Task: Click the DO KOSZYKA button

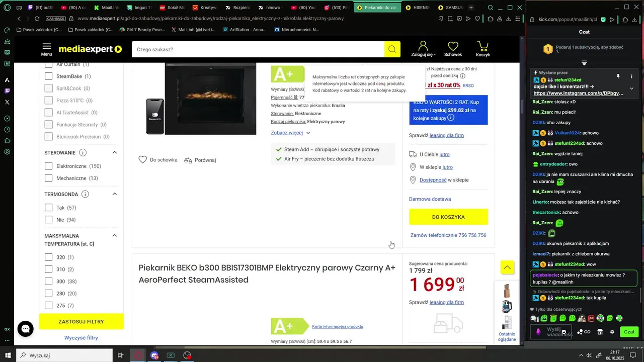Action: coord(448,217)
